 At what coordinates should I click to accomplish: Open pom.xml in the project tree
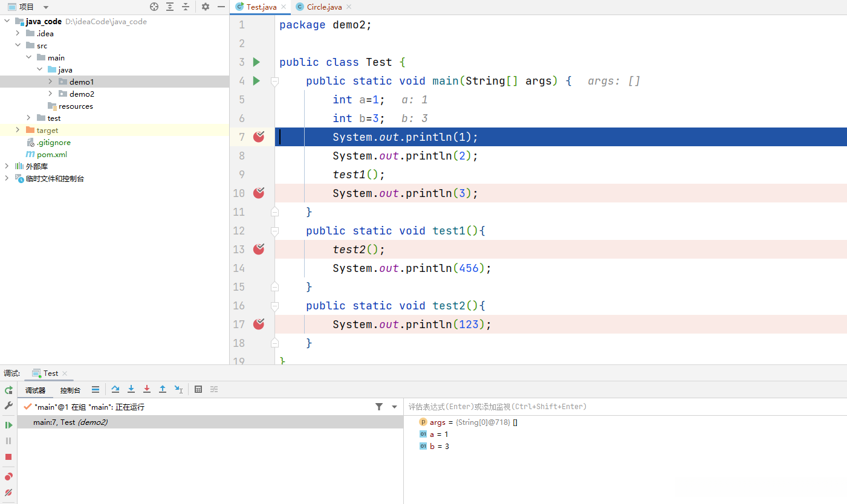tap(51, 154)
